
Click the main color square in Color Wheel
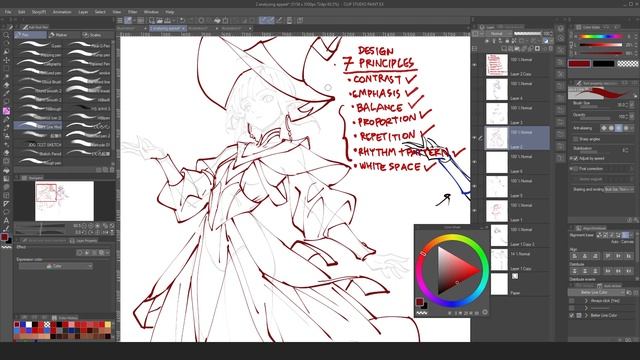(x=420, y=302)
